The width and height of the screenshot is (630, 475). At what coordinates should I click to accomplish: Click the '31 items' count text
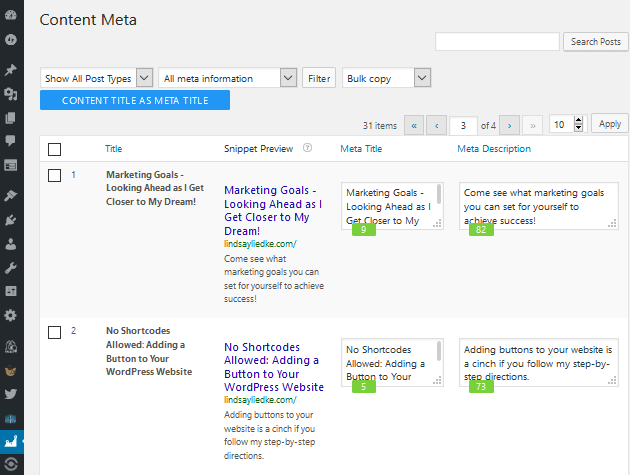380,126
